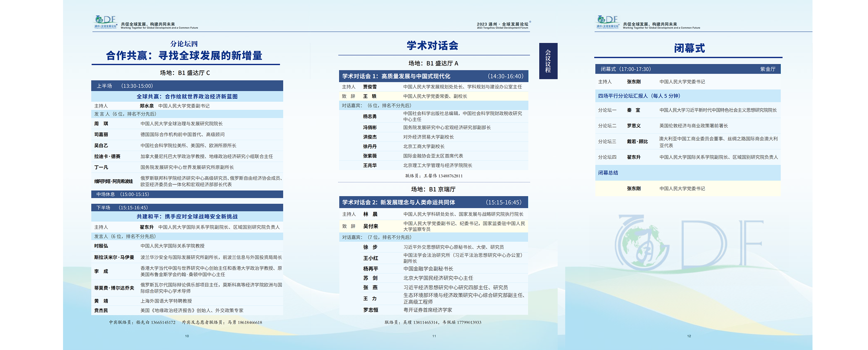Click speech giver name 王轶
The height and width of the screenshot is (350, 868).
click(370, 97)
